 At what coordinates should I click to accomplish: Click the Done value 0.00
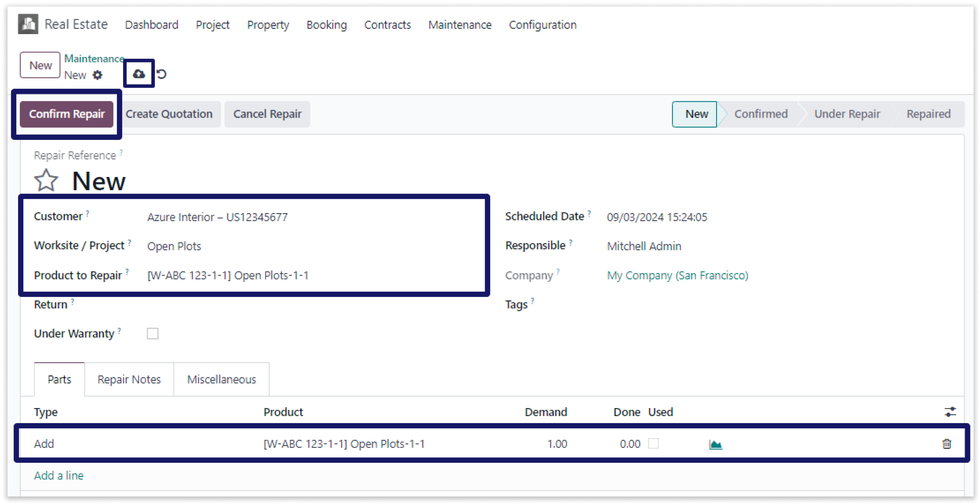coord(630,444)
